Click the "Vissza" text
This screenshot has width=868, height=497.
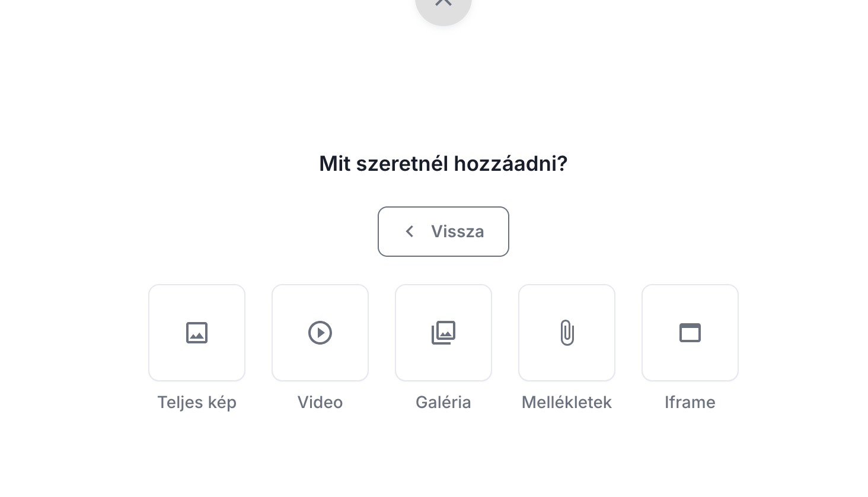tap(457, 231)
